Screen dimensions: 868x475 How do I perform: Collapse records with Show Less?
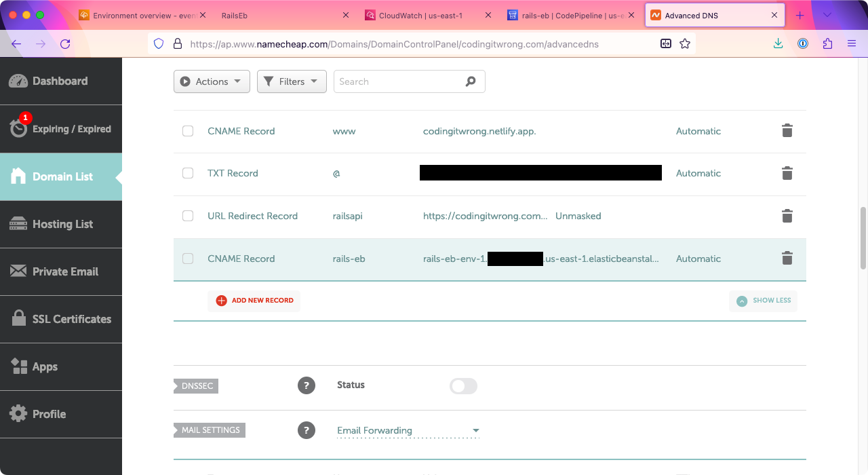[763, 301]
